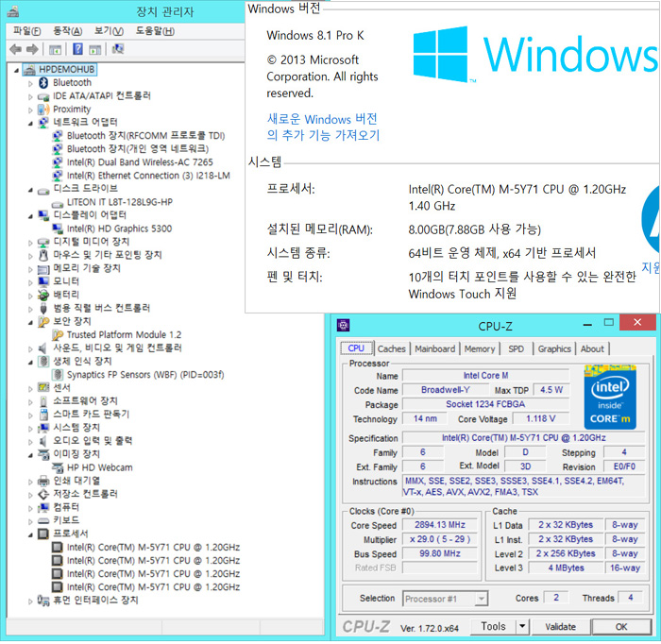This screenshot has width=661, height=644.
Task: Open the 파일(F) menu
Action: pyautogui.click(x=27, y=31)
